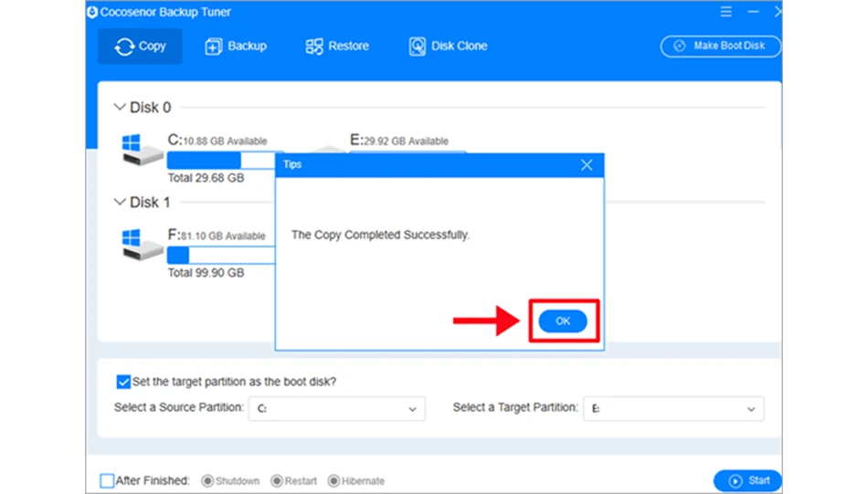This screenshot has width=868, height=494.
Task: Click the Make Boot Disk button
Action: [720, 46]
